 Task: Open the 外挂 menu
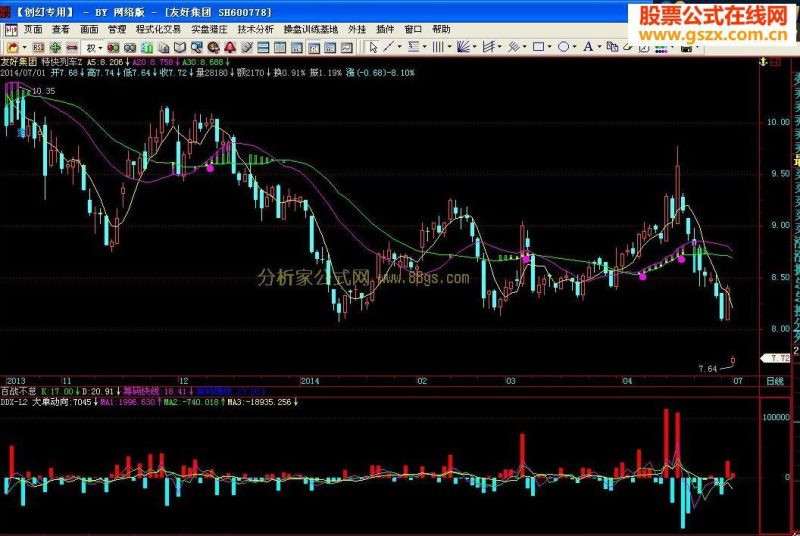pyautogui.click(x=357, y=30)
